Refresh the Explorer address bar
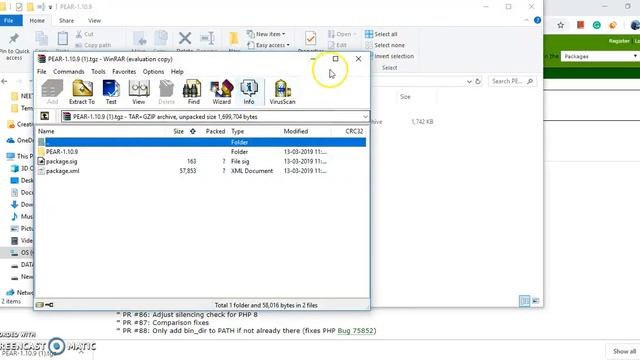The width and height of the screenshot is (640, 360). (x=478, y=81)
